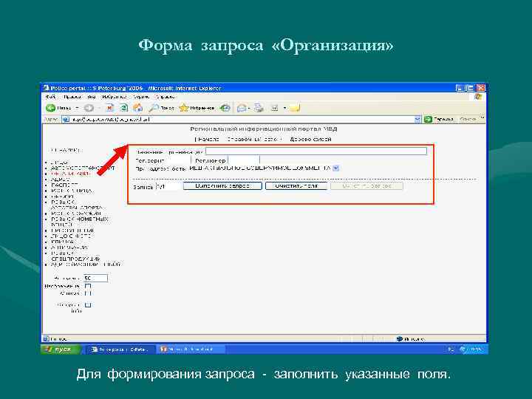The image size is (532, 399).
Task: Click the Рег.номер input field
Action: coord(244,160)
